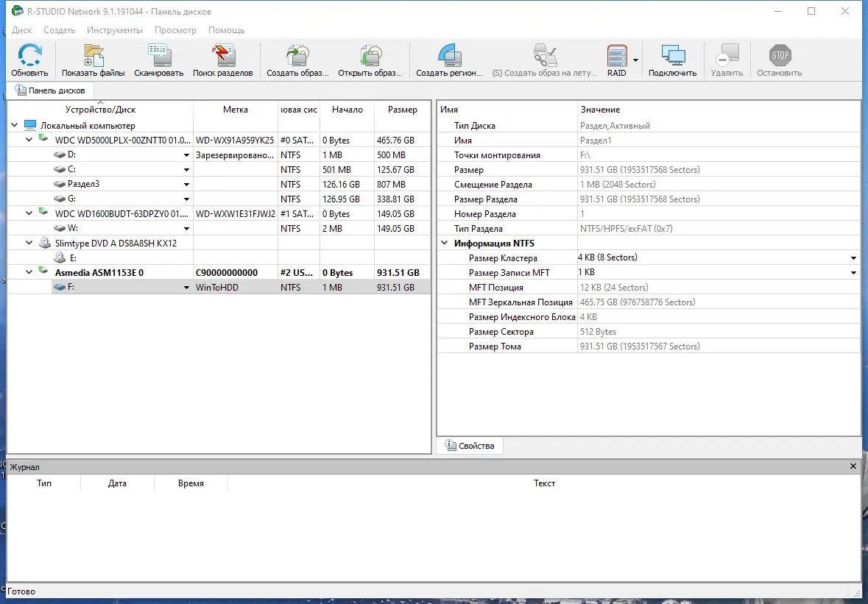Open the Инструменты menu
868x604 pixels.
pyautogui.click(x=114, y=30)
